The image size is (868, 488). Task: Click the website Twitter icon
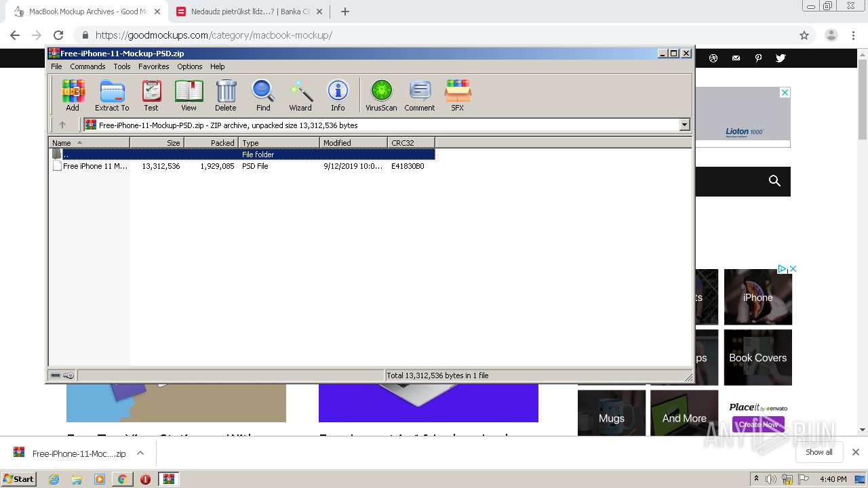781,58
